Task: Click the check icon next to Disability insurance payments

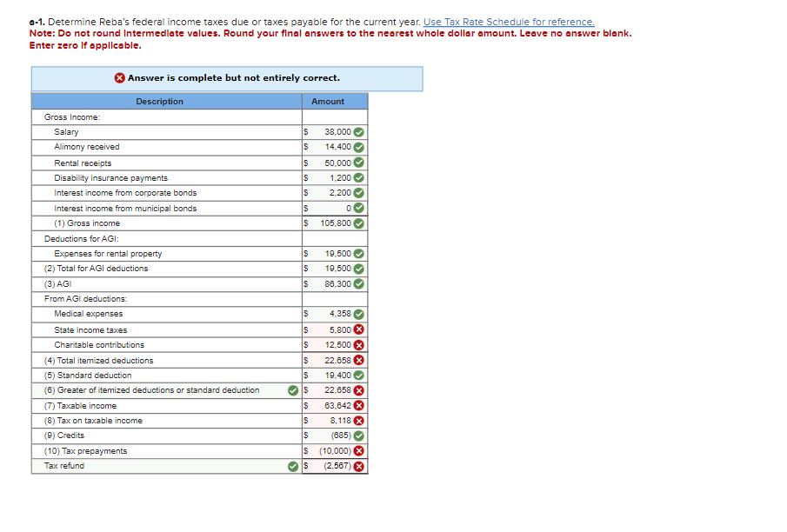Action: pos(360,177)
